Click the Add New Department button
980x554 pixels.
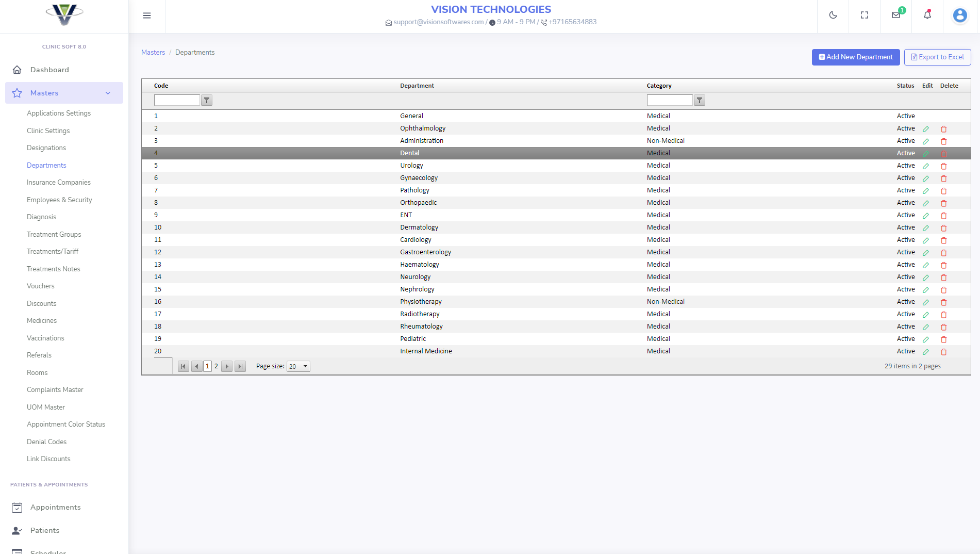pos(855,57)
